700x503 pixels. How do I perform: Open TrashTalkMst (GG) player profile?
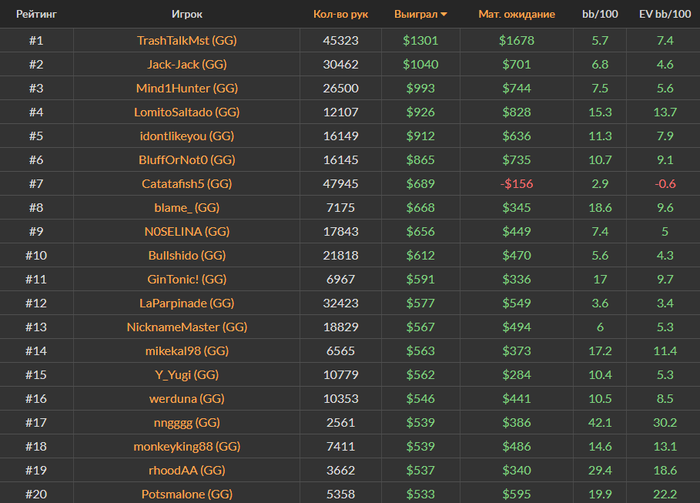187,41
